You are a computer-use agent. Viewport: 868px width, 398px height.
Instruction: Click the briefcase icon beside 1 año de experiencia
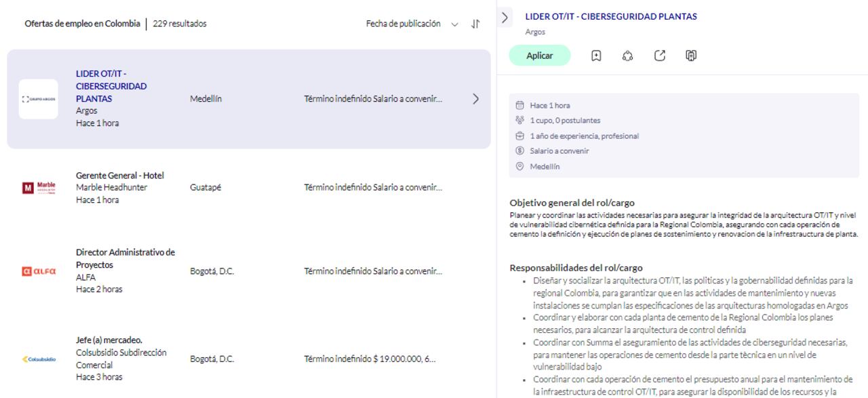click(x=520, y=136)
